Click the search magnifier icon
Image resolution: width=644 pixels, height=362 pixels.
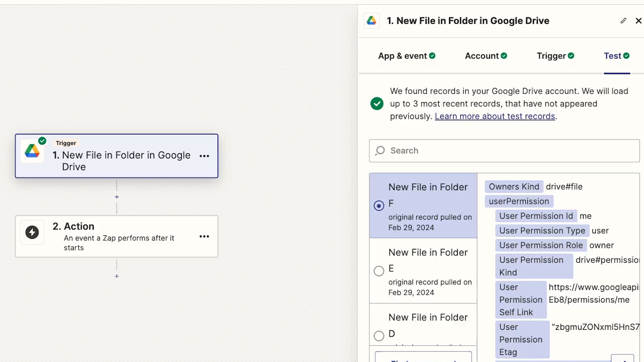[x=380, y=150]
